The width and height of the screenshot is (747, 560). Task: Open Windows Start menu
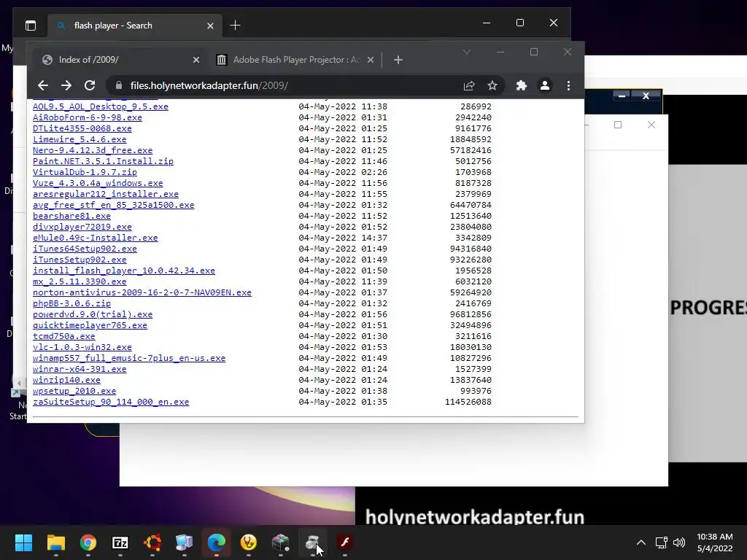[x=23, y=542]
